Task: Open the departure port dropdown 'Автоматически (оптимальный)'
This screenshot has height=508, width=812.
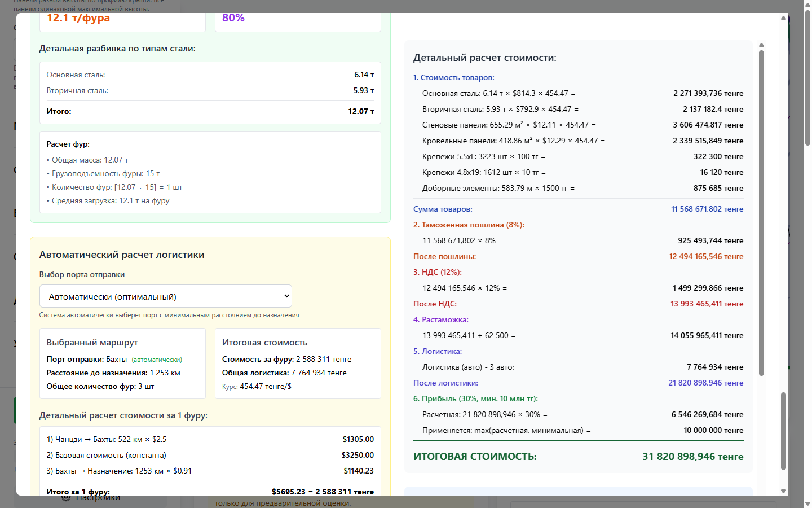Action: pos(165,296)
